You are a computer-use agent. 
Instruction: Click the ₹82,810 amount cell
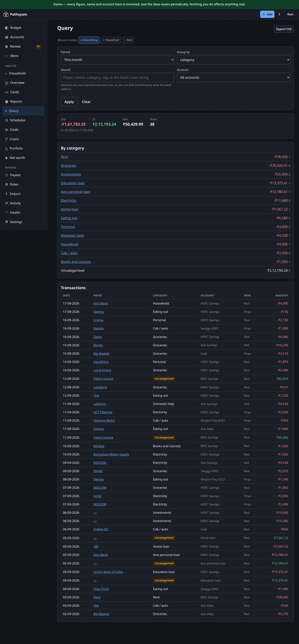pyautogui.click(x=282, y=379)
